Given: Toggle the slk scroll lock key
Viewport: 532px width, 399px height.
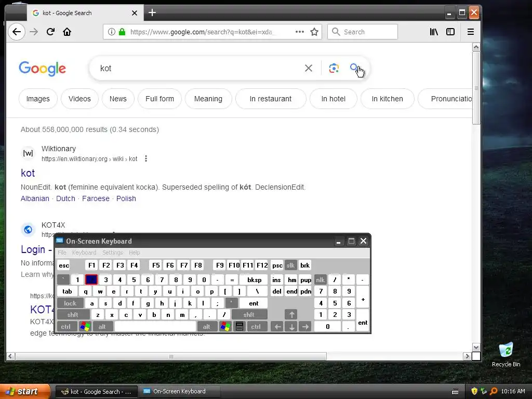Looking at the screenshot, I should (x=290, y=265).
